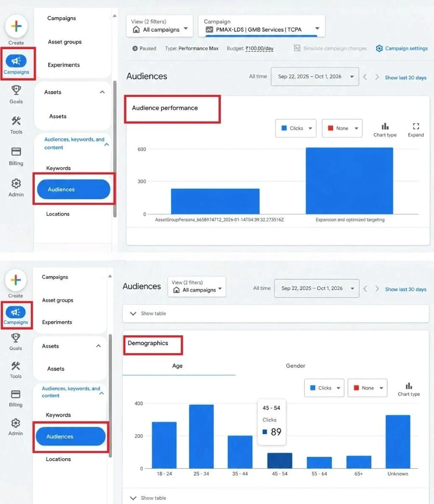Click the AssetGroupPersona bar in chart
Screen dimensions: 434x504
(215, 201)
